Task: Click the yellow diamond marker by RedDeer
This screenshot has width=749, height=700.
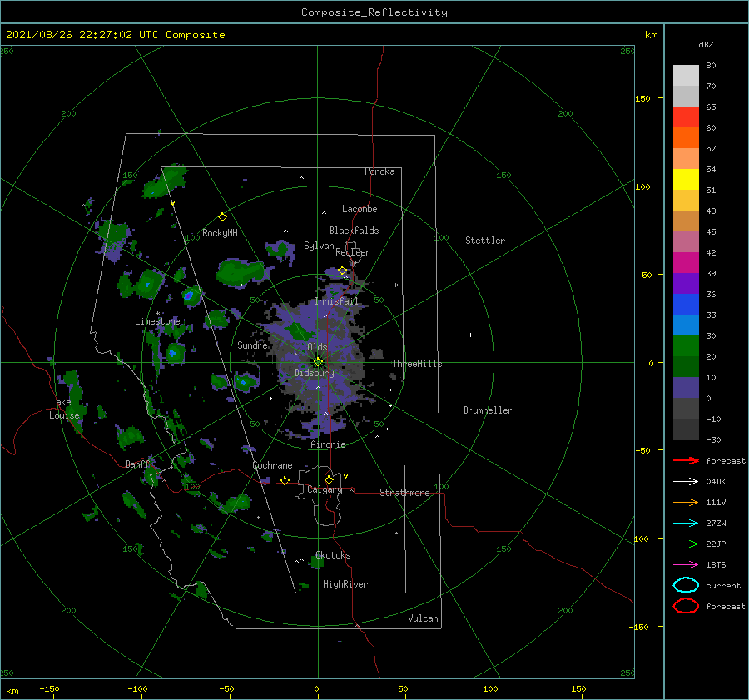Action: (x=342, y=271)
